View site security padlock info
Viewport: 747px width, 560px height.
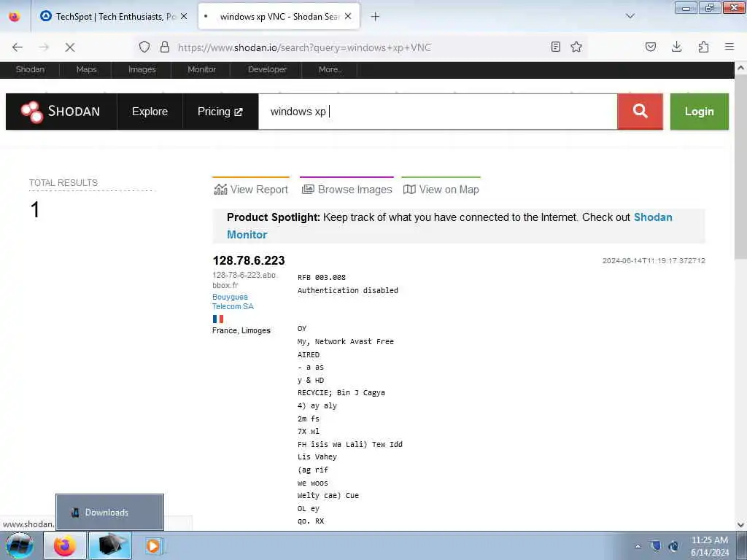[165, 47]
